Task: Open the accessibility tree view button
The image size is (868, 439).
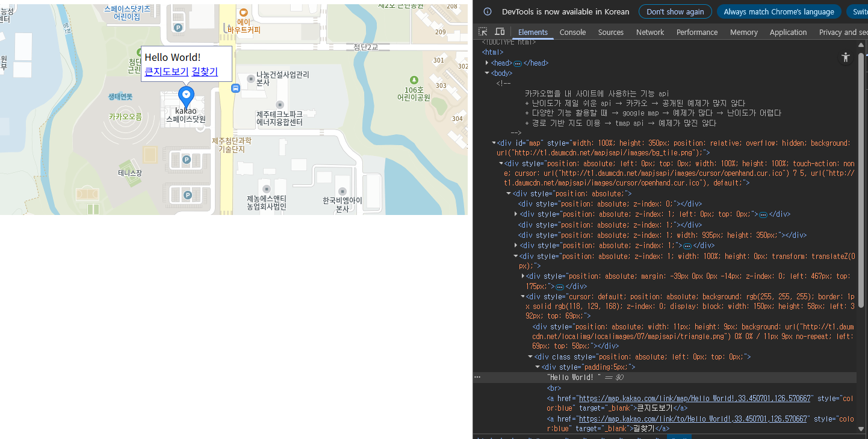Action: pos(846,57)
